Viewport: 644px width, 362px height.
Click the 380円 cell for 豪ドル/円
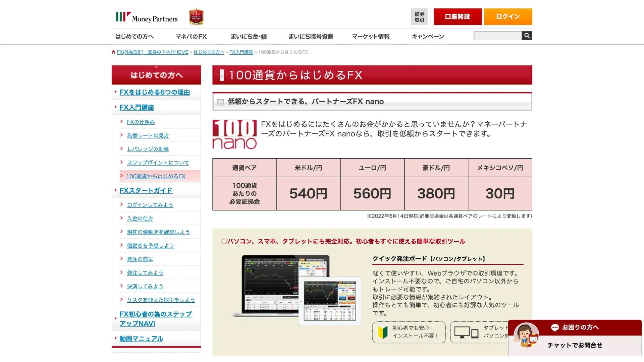pyautogui.click(x=436, y=193)
